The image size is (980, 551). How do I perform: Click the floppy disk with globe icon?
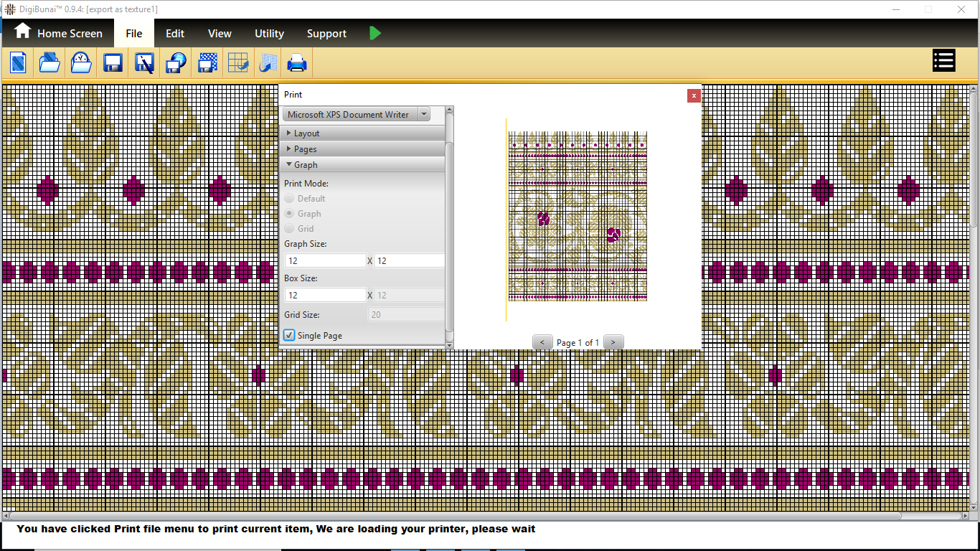176,63
